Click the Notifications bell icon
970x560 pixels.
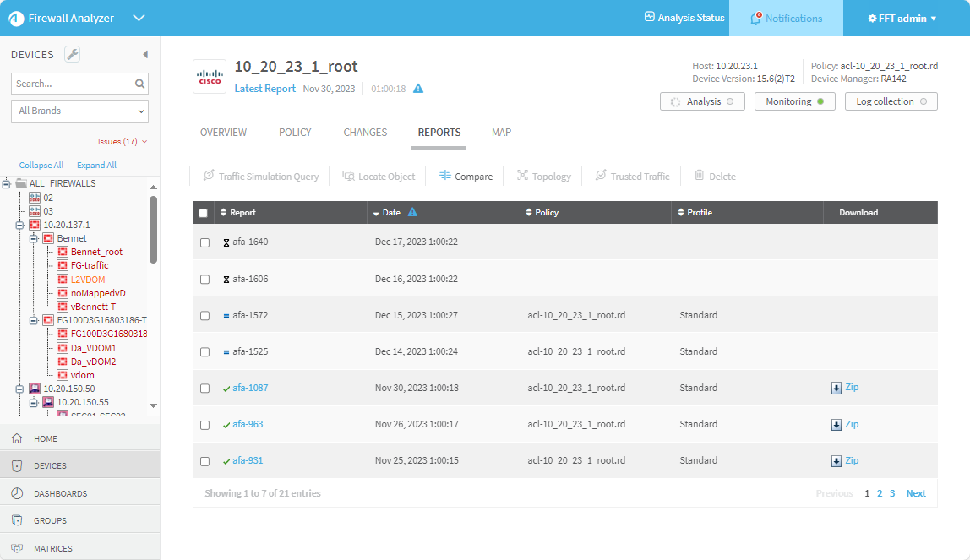755,19
